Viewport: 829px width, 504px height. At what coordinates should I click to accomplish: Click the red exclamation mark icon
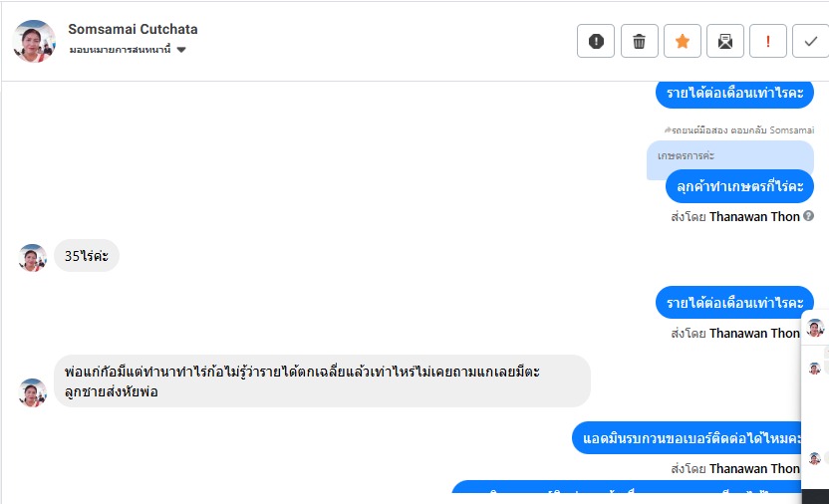[x=767, y=41]
